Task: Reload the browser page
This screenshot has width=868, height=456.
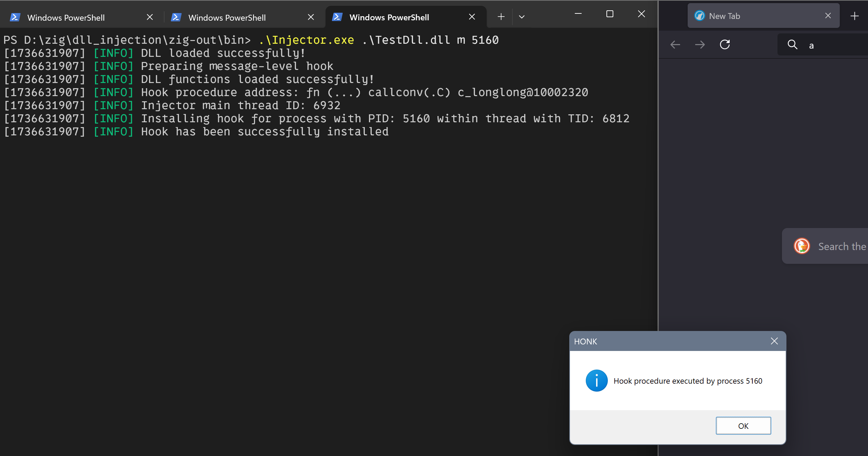Action: pyautogui.click(x=725, y=45)
